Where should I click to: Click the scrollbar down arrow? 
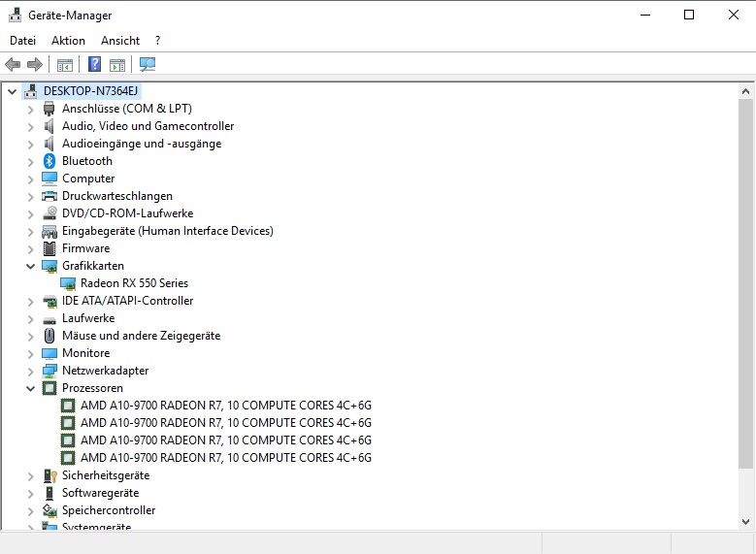tap(745, 522)
